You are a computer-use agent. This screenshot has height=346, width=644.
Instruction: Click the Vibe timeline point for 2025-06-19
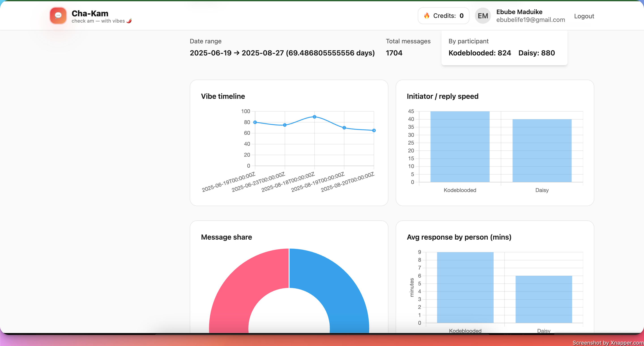[x=255, y=122]
